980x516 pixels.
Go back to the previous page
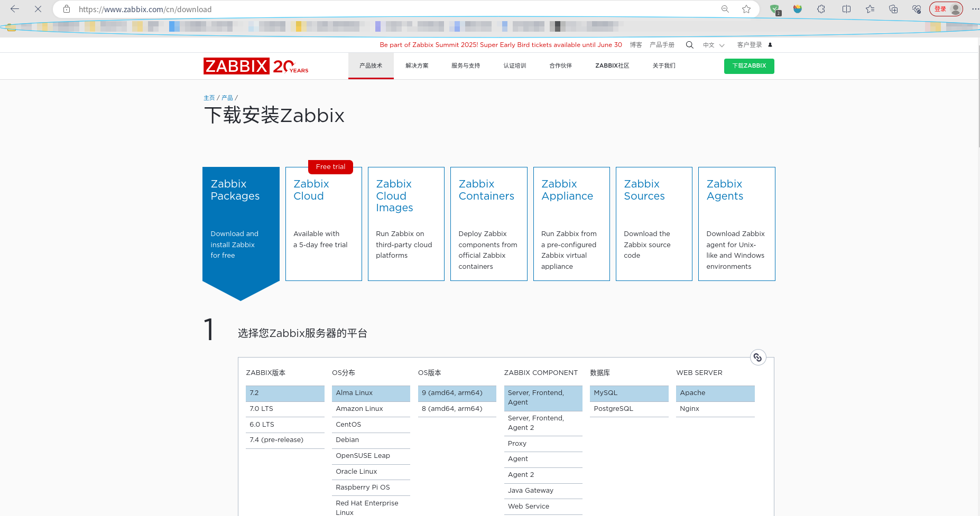(x=15, y=9)
